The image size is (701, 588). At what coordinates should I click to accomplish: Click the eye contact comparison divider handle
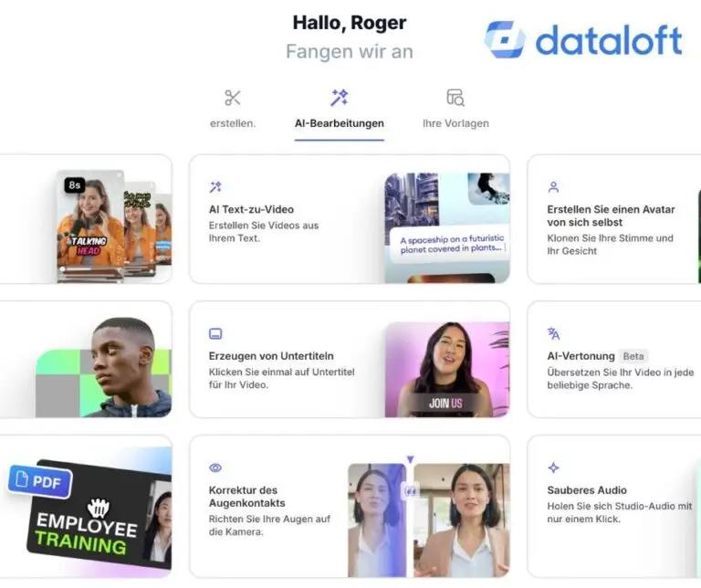410,490
